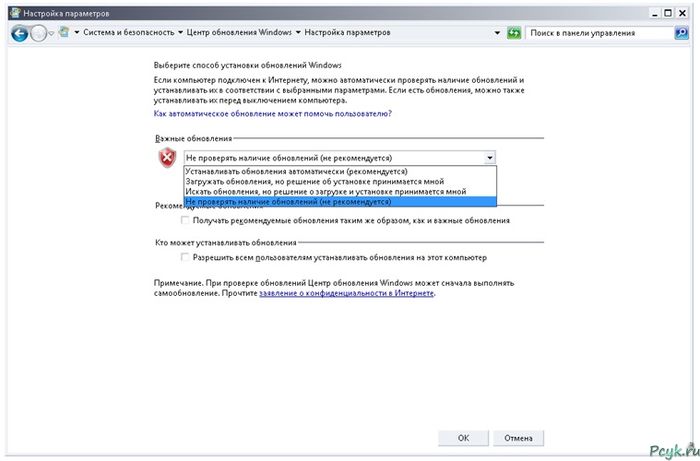Expand arrow before 'Система и безопасность'
The height and width of the screenshot is (461, 700).
click(x=77, y=33)
